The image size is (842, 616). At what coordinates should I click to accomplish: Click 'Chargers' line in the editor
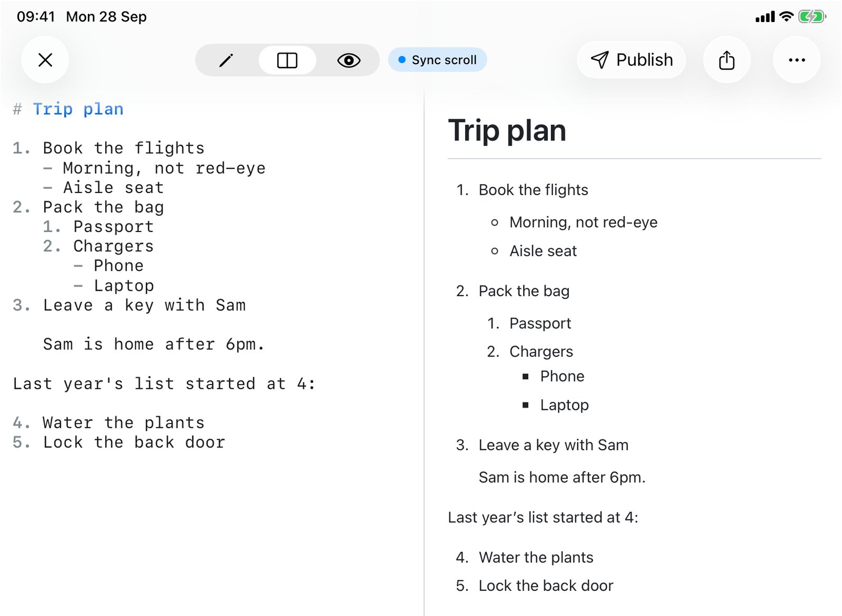click(114, 246)
